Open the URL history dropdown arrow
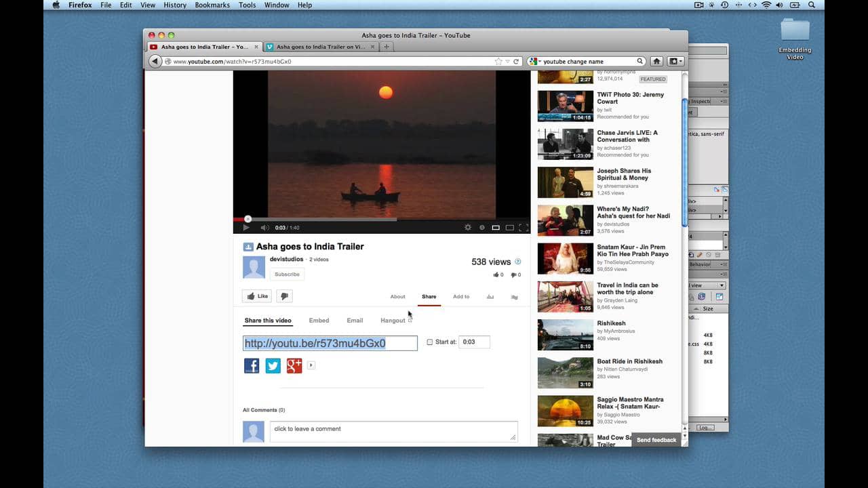Viewport: 868px width, 488px height. pyautogui.click(x=508, y=61)
